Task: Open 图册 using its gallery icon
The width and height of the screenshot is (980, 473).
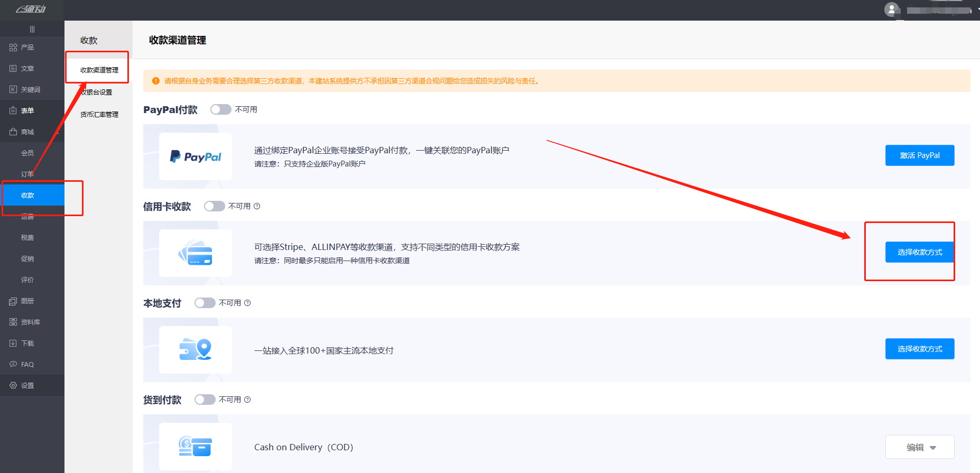Action: coord(13,301)
